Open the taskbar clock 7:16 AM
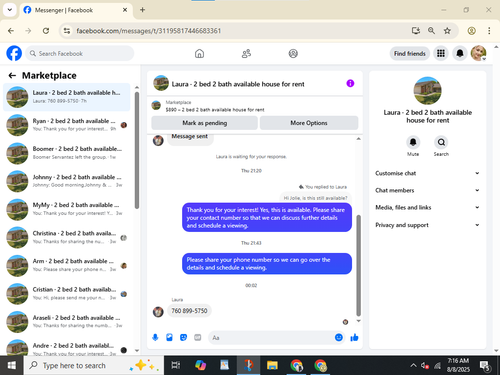Screen dimensions: 500x375 pyautogui.click(x=458, y=365)
